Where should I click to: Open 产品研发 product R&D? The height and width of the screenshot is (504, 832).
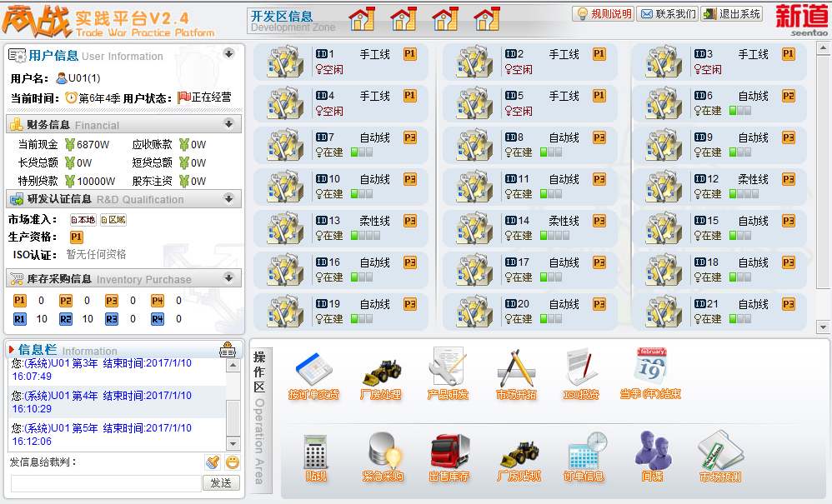pos(448,373)
